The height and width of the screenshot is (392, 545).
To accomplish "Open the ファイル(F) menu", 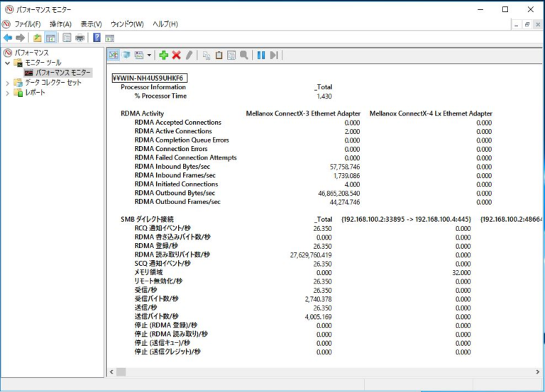I will [x=28, y=24].
